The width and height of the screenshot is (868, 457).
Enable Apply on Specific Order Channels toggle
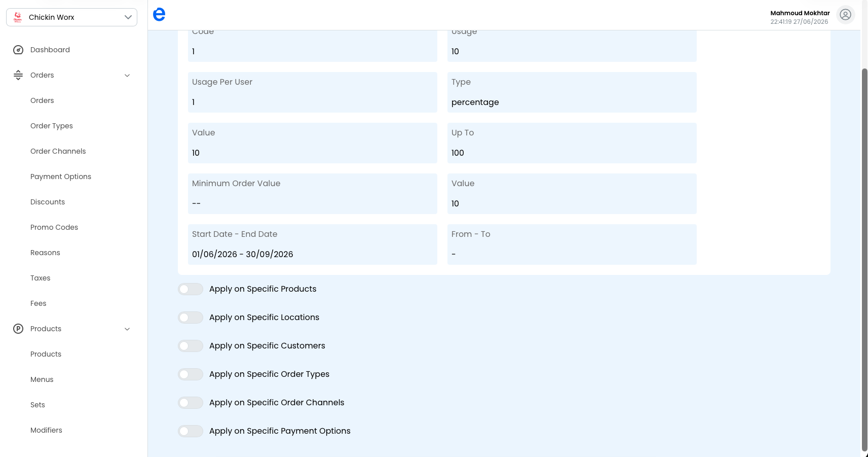click(191, 403)
